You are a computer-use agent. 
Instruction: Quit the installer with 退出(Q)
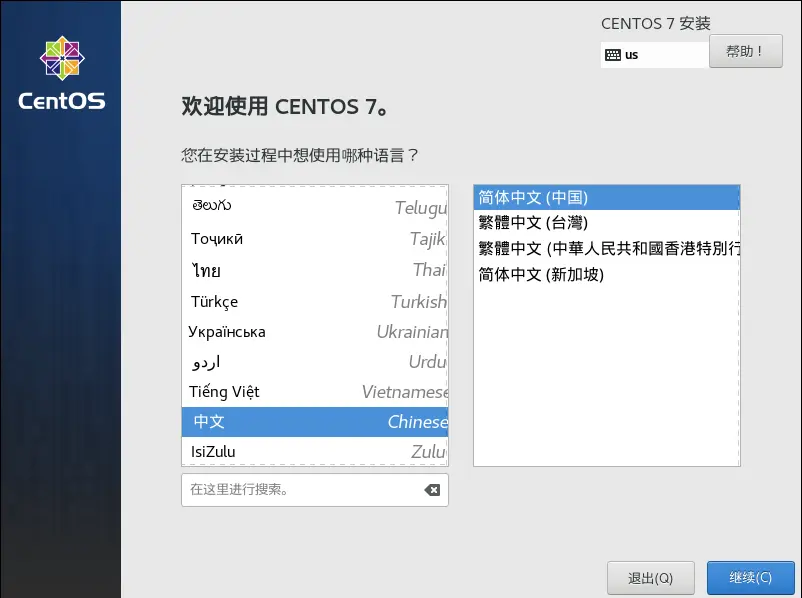click(651, 578)
